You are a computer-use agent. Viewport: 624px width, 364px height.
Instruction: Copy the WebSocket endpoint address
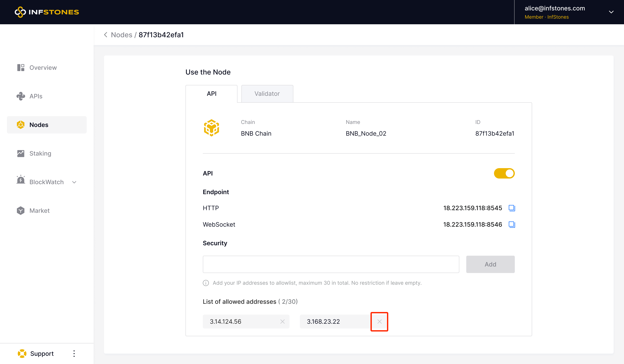[x=512, y=224]
